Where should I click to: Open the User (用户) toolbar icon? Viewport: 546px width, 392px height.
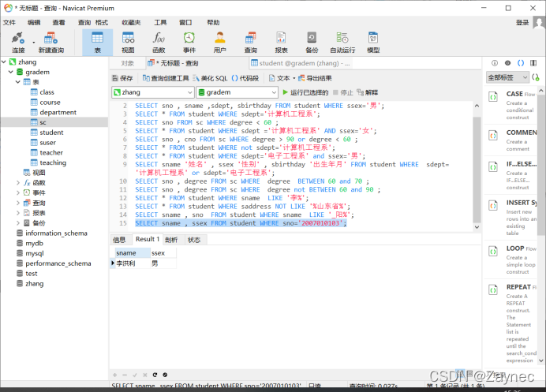click(x=219, y=42)
